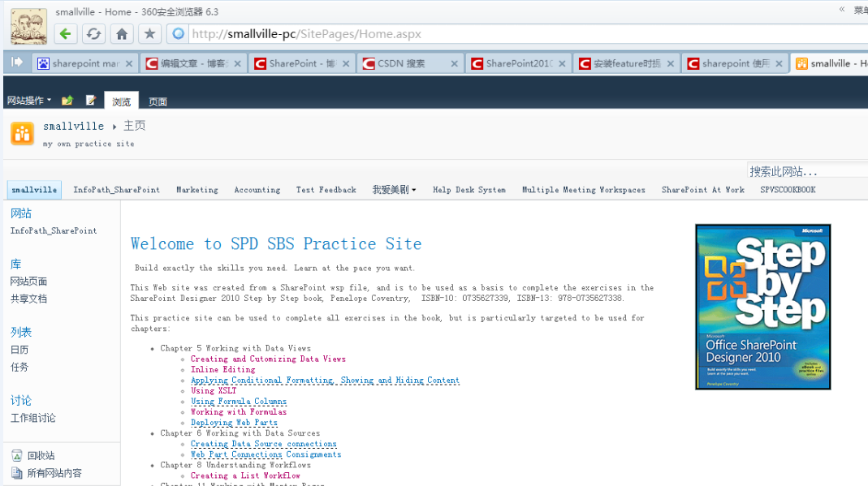Open 共享文档 library link
Screen dimensions: 868x486
pyautogui.click(x=28, y=299)
